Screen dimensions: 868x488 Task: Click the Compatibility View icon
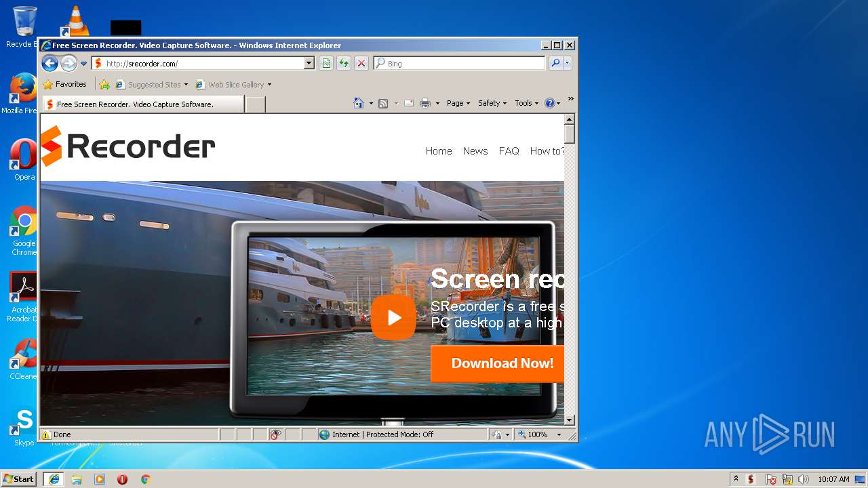pyautogui.click(x=326, y=63)
